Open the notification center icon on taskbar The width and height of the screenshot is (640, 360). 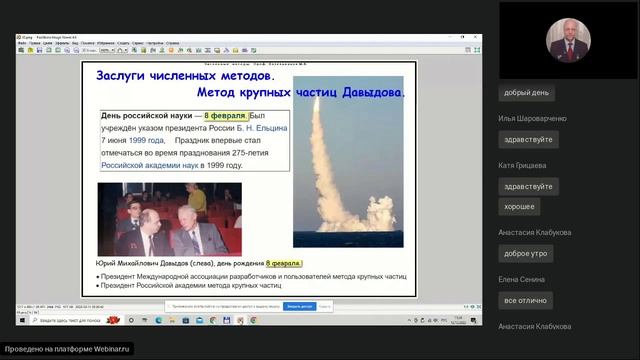(473, 320)
